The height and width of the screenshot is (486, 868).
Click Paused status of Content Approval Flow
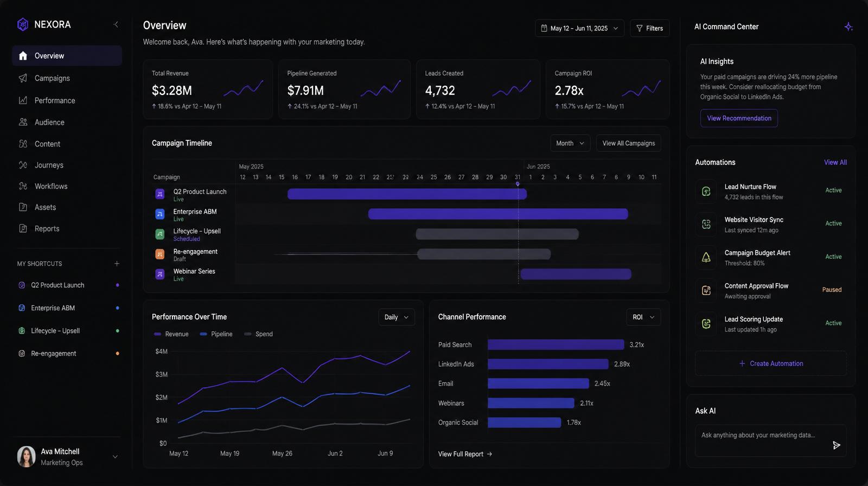pyautogui.click(x=832, y=290)
